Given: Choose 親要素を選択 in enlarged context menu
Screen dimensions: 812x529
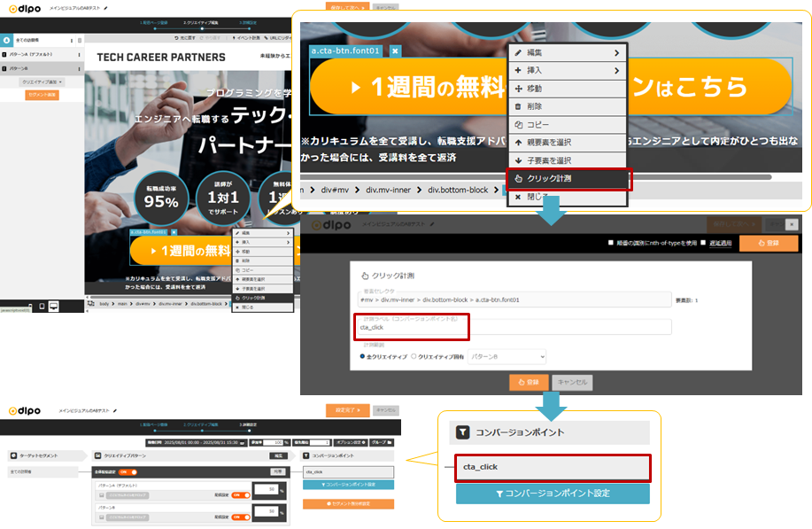Looking at the screenshot, I should coord(568,143).
